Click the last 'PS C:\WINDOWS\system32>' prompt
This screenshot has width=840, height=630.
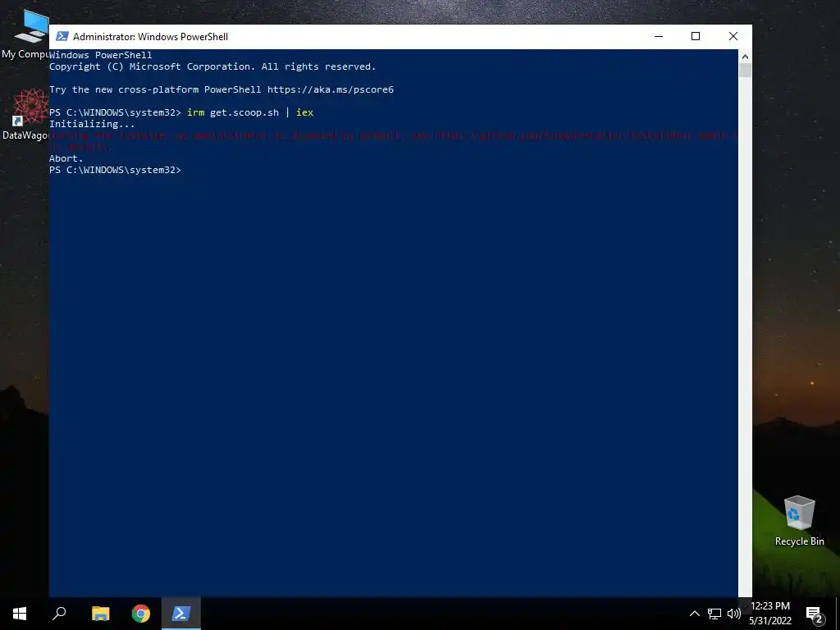115,170
